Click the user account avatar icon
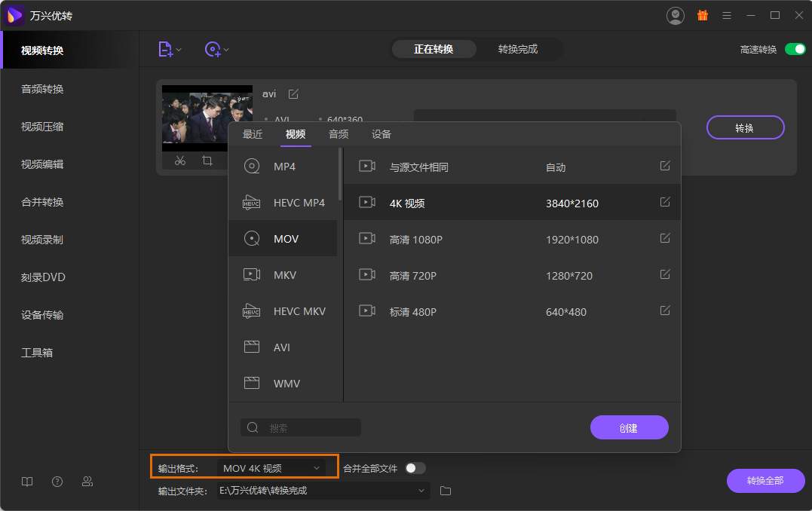The image size is (812, 511). 676,15
